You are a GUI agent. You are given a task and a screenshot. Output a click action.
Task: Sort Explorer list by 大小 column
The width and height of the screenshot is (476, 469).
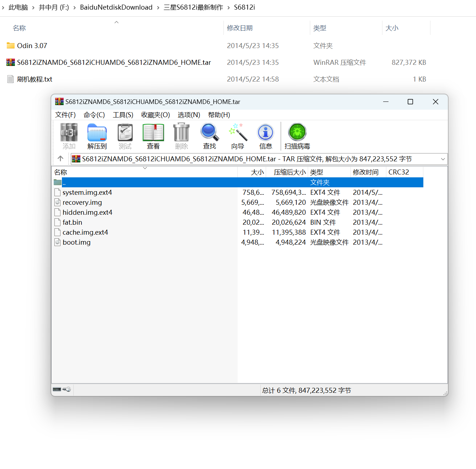(406, 28)
